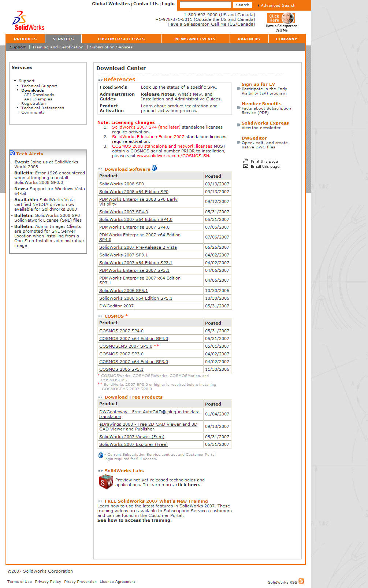Download SolidWorks 2008 SP0
Viewport: 368px width, 588px height.
tap(122, 184)
